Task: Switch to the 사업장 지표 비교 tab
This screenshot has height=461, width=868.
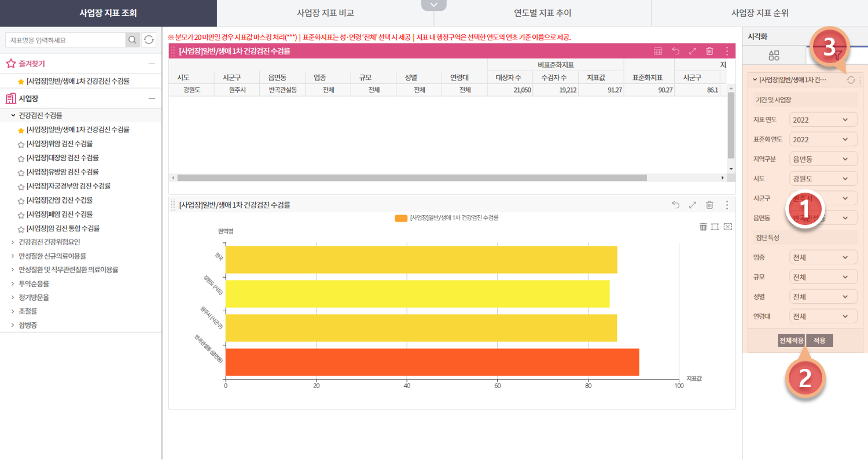Action: 325,13
